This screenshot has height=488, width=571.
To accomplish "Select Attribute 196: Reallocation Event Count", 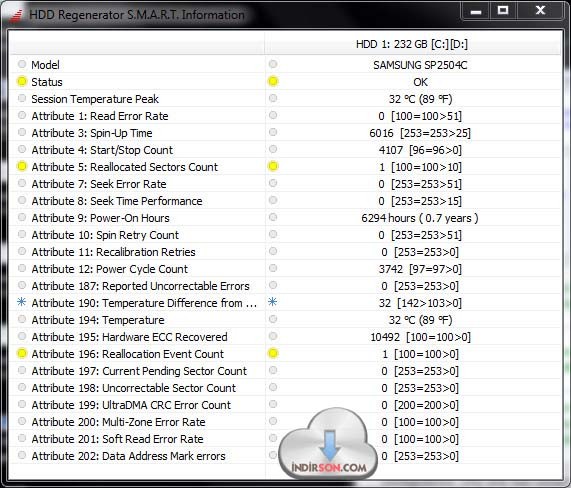I will click(x=127, y=354).
